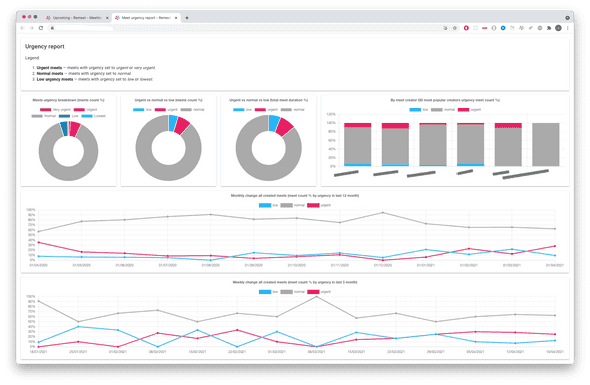Click the Normal meets legend definition line
The image size is (590, 385).
click(x=84, y=73)
